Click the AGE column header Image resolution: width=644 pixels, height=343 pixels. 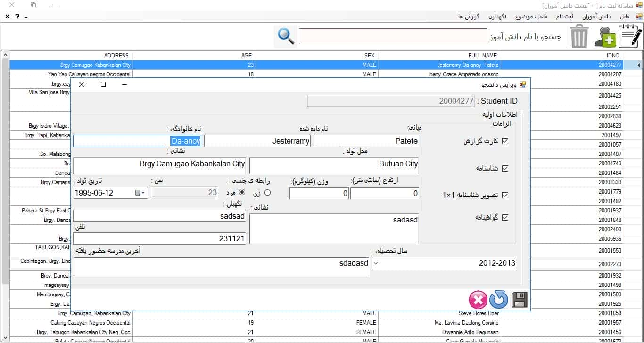(194, 56)
